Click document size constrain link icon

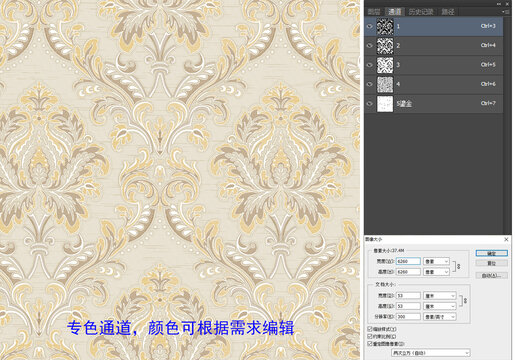point(465,301)
